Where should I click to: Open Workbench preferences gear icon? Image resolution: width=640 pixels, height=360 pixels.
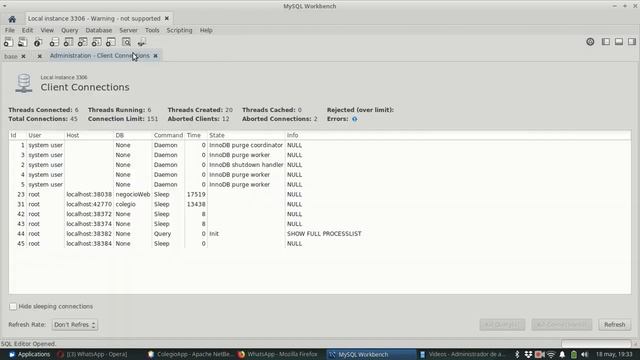click(590, 42)
